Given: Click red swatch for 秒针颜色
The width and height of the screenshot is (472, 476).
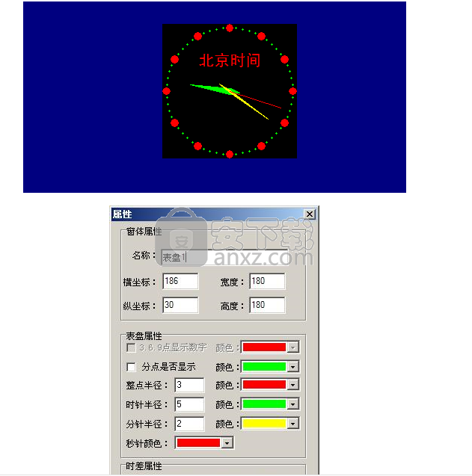Looking at the screenshot, I should 198,443.
